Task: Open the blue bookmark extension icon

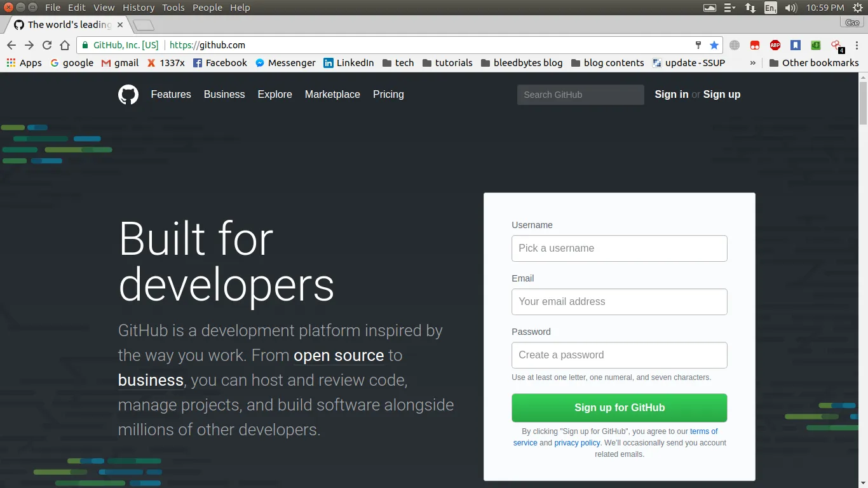Action: pos(795,45)
